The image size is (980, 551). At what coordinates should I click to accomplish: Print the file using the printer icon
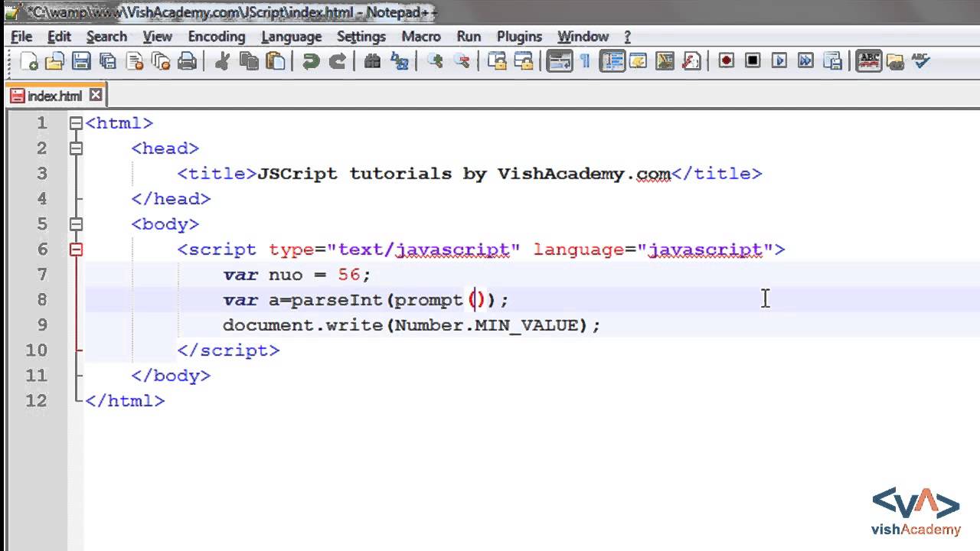click(x=188, y=61)
